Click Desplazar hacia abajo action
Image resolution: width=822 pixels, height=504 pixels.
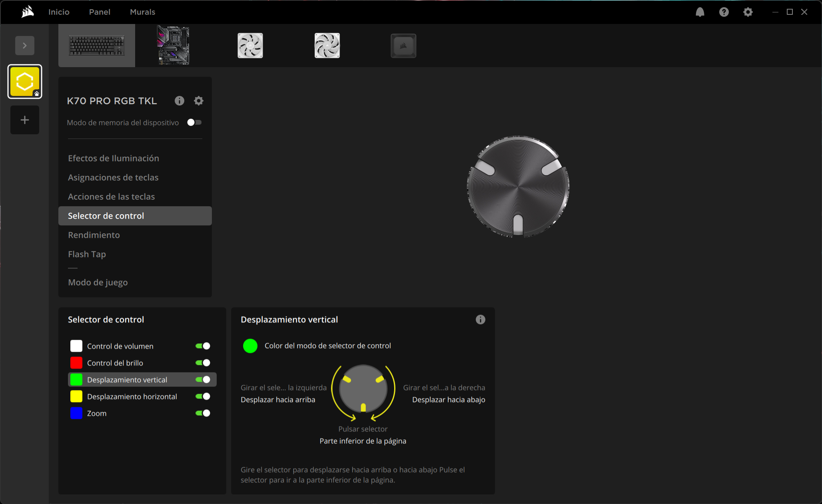click(x=449, y=400)
